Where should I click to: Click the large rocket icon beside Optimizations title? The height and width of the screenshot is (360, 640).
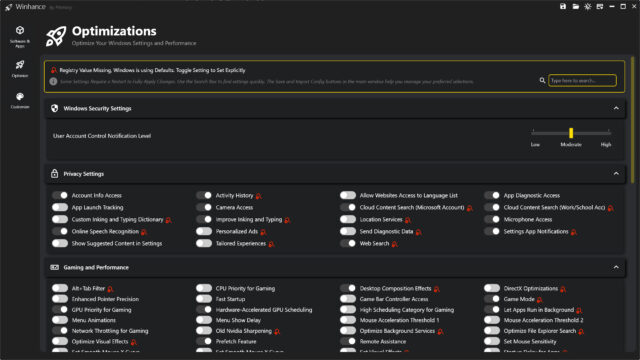pyautogui.click(x=56, y=36)
